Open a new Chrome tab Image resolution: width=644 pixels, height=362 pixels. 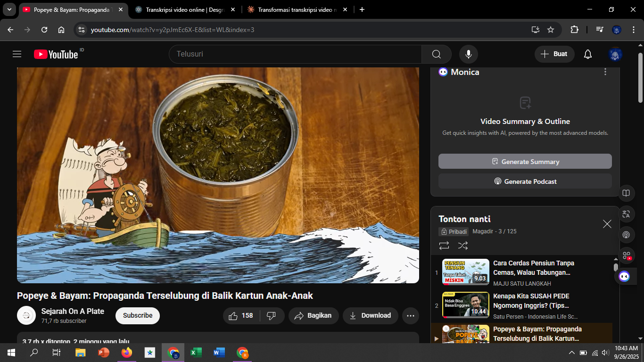[x=362, y=9]
